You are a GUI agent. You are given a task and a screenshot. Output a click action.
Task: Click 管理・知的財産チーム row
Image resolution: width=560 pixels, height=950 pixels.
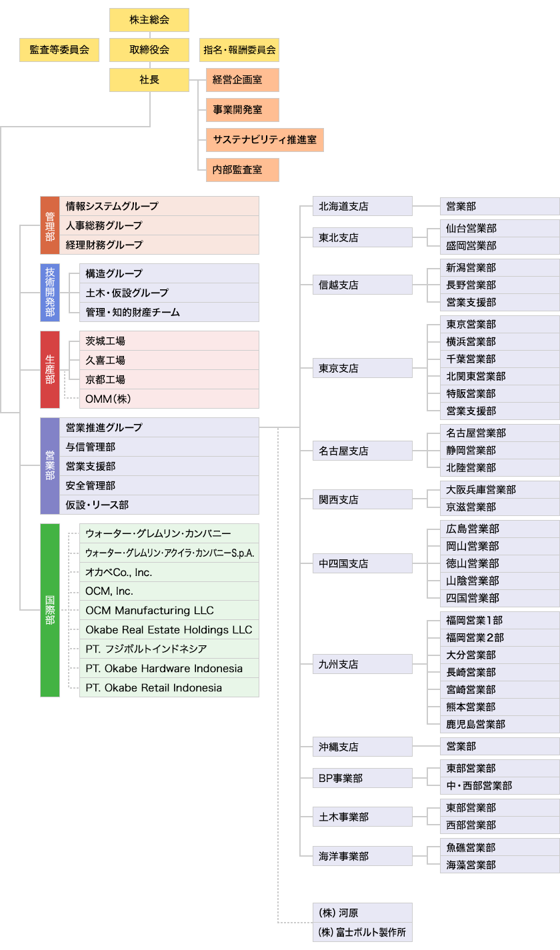[169, 312]
